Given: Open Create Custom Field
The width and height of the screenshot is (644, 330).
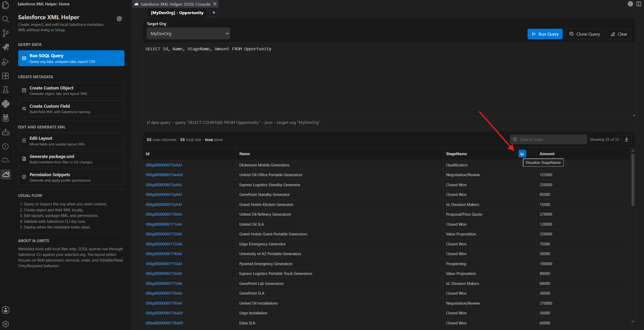Looking at the screenshot, I should click(x=71, y=109).
